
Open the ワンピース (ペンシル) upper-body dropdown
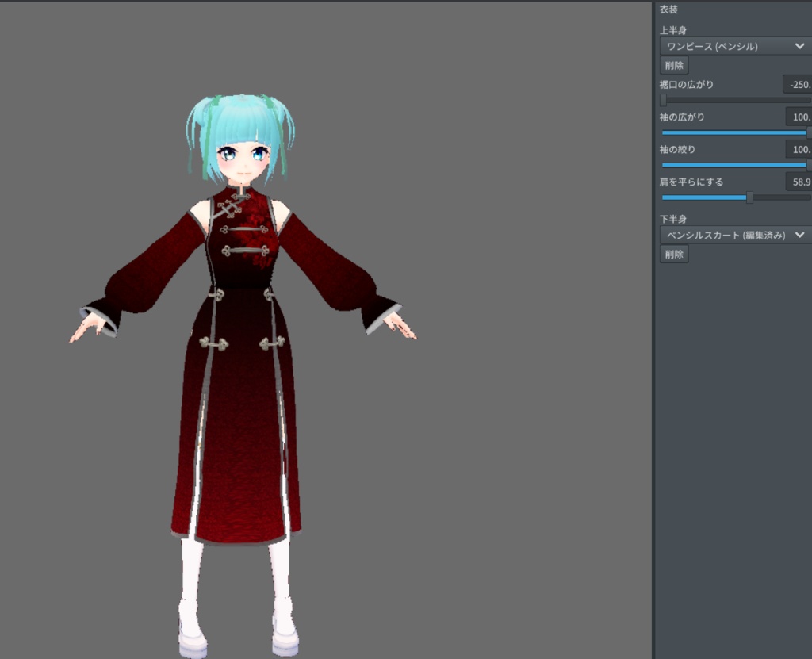click(730, 46)
